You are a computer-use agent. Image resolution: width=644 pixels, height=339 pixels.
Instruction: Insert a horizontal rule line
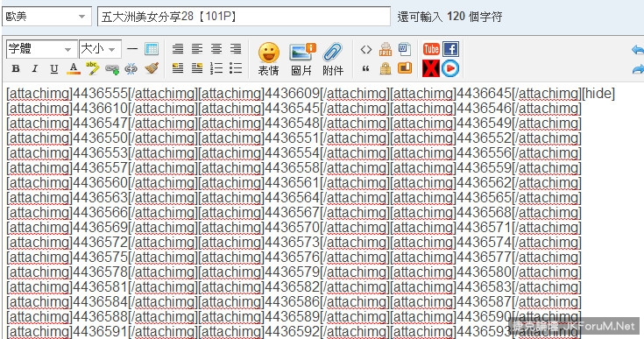point(132,49)
